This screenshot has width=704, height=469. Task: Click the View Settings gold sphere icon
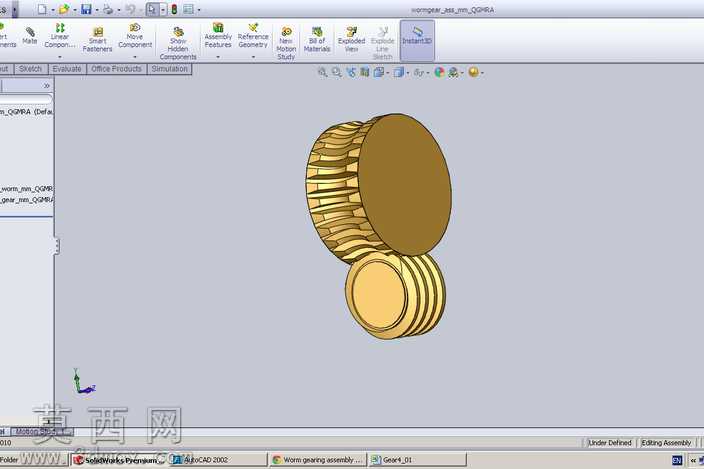coord(473,72)
